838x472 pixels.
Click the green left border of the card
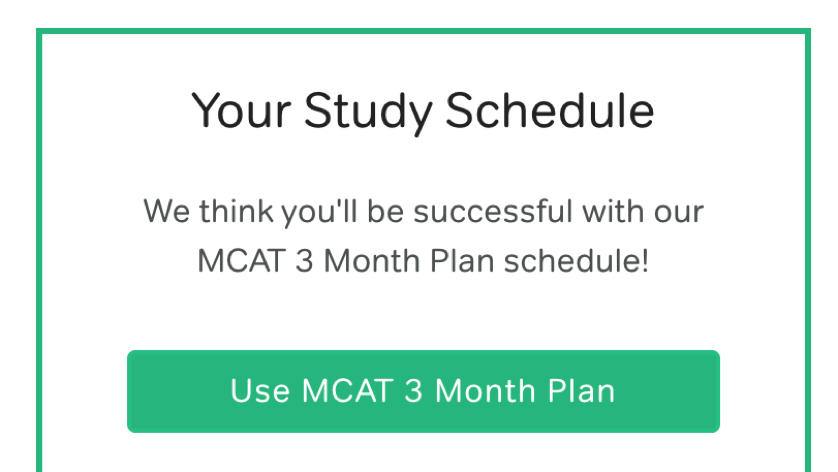click(39, 250)
